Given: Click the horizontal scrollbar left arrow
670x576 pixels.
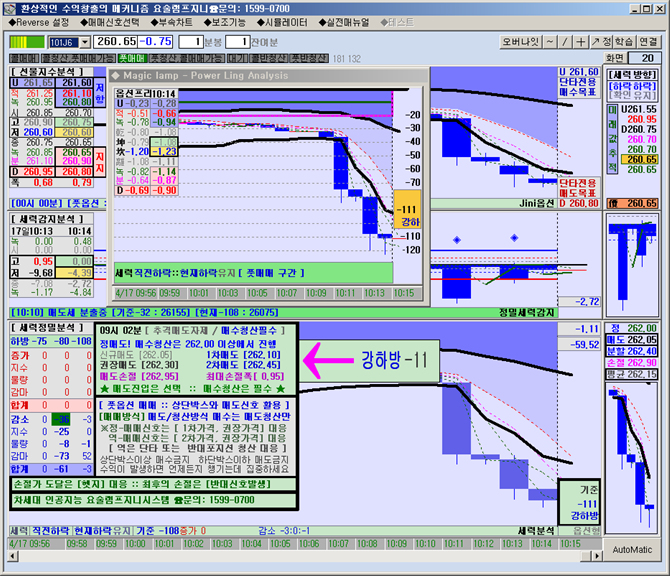Looking at the screenshot, I should click(13, 555).
